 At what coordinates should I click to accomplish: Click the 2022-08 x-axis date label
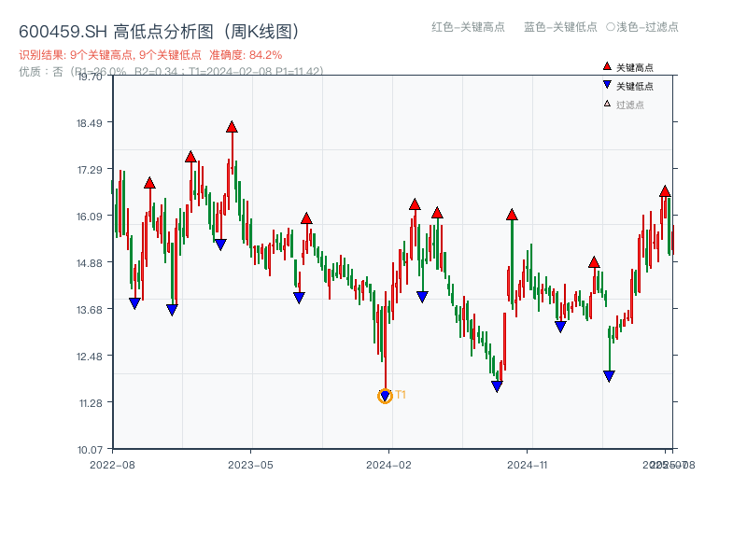(x=112, y=465)
